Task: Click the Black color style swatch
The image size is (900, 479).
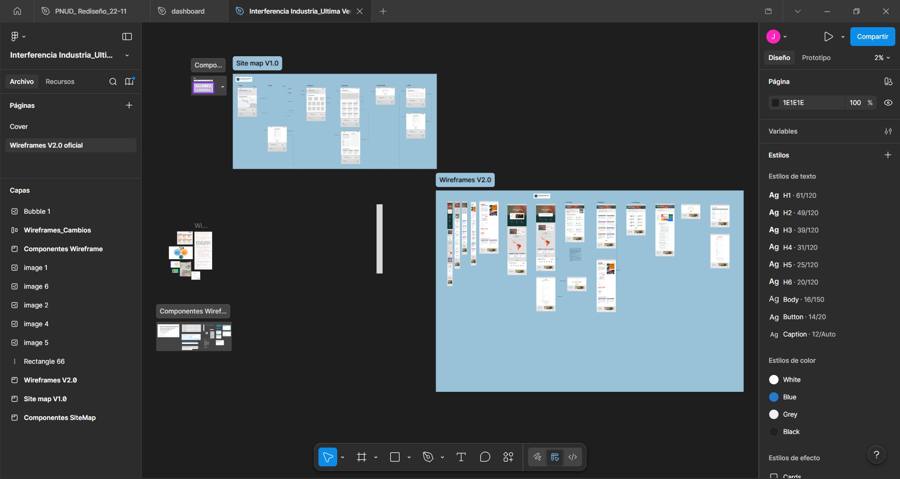Action: point(774,432)
